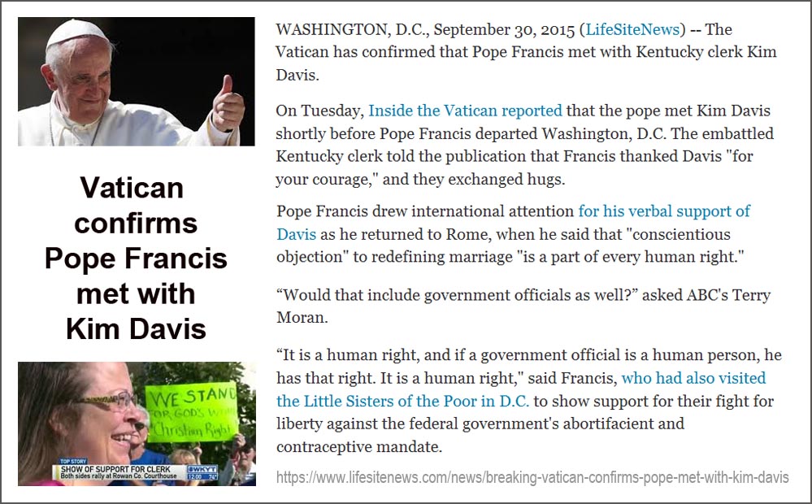Click the Kim Davis news photo
This screenshot has height=504, width=812.
click(x=137, y=424)
